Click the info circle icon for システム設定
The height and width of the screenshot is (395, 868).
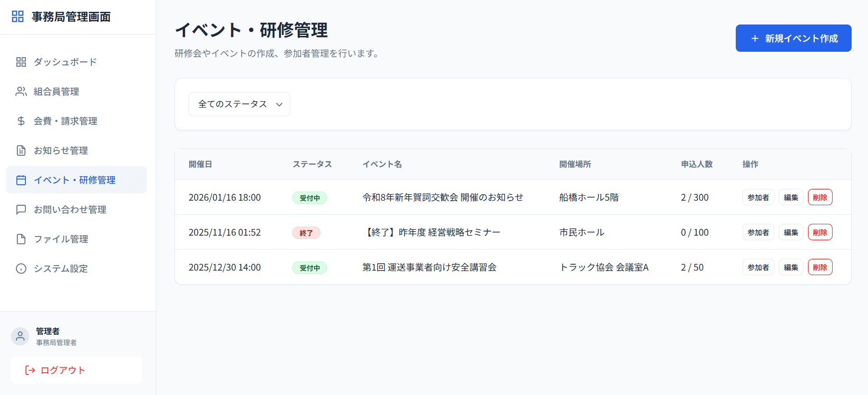pos(21,269)
